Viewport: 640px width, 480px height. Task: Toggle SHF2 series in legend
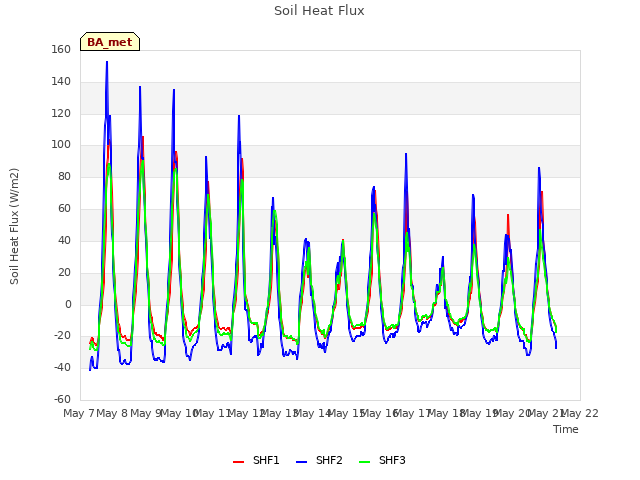pos(319,460)
